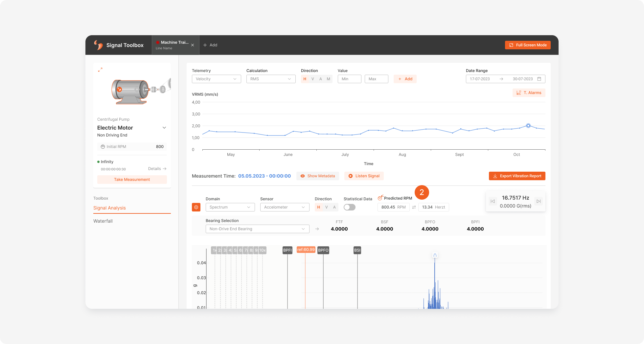The image size is (644, 344).
Task: Click the Min value input field
Action: coord(350,79)
